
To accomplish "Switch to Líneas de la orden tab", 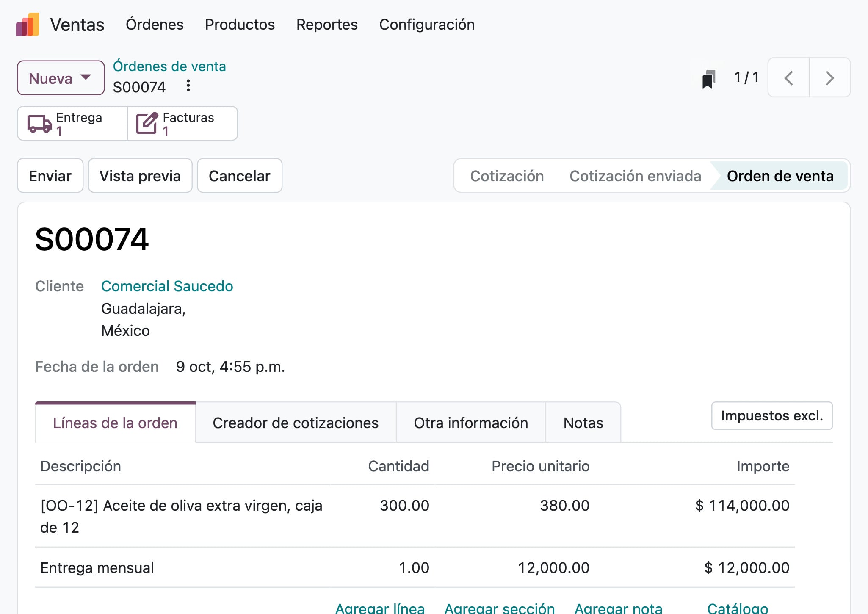I will (115, 423).
